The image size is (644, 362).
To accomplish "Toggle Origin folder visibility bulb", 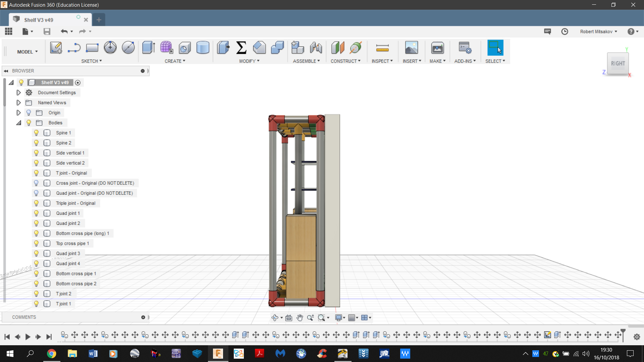I will pyautogui.click(x=29, y=113).
